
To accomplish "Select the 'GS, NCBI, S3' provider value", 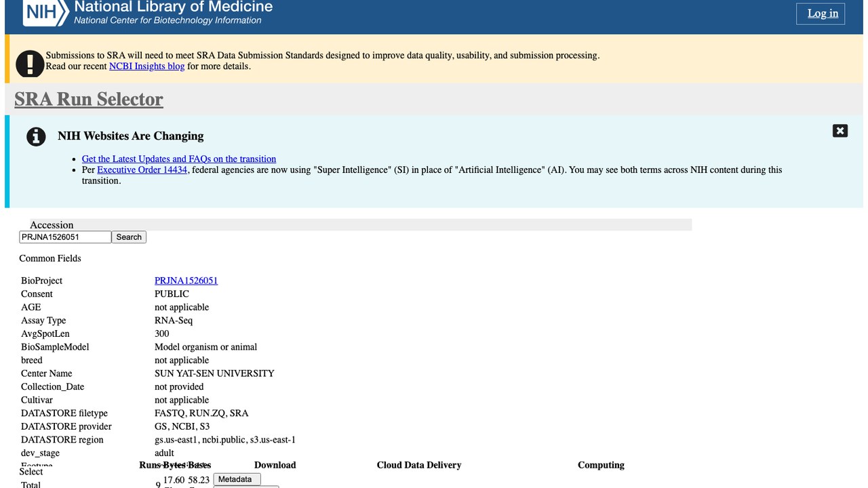I will pyautogui.click(x=182, y=426).
